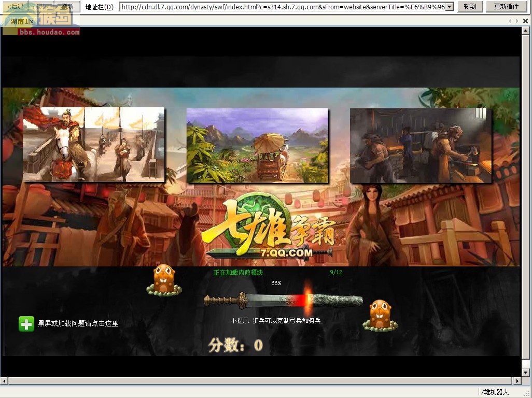The image size is (532, 398).
Task: Click the general on horseback thumbnail
Action: tap(94, 145)
